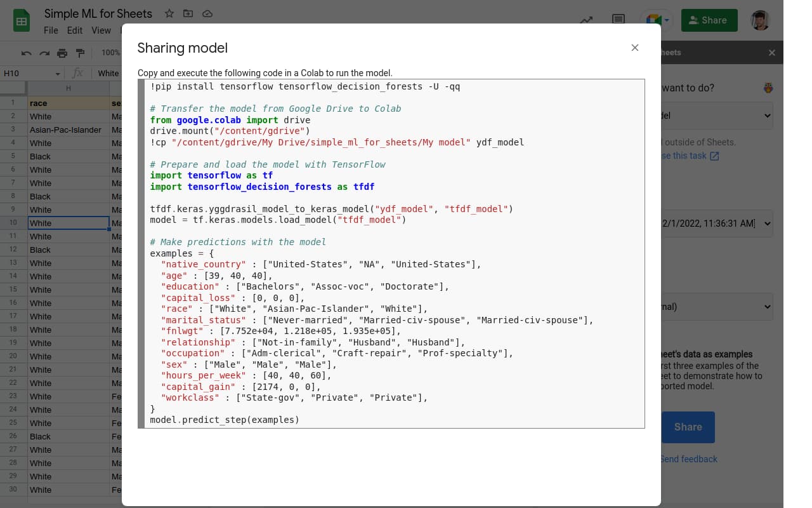
Task: Click your Google profile avatar
Action: coord(760,20)
